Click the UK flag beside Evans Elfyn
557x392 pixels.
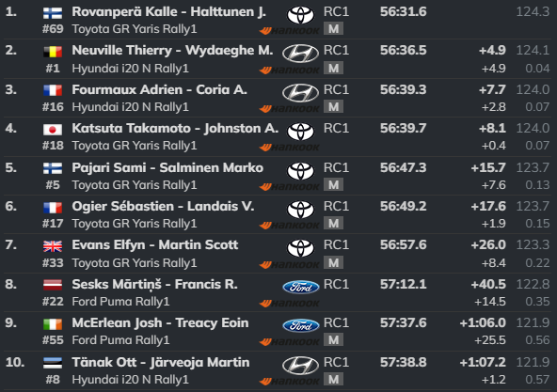pos(53,246)
